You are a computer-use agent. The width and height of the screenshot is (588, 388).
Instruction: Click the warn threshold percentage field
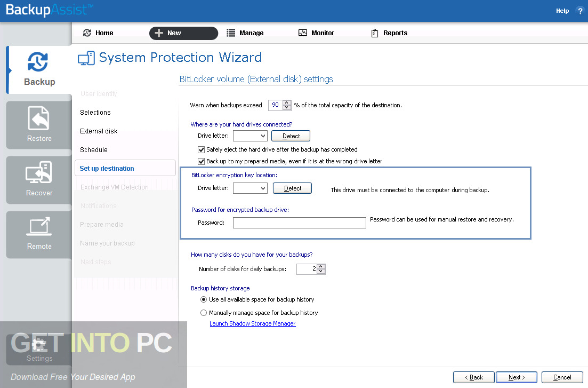[x=276, y=105]
